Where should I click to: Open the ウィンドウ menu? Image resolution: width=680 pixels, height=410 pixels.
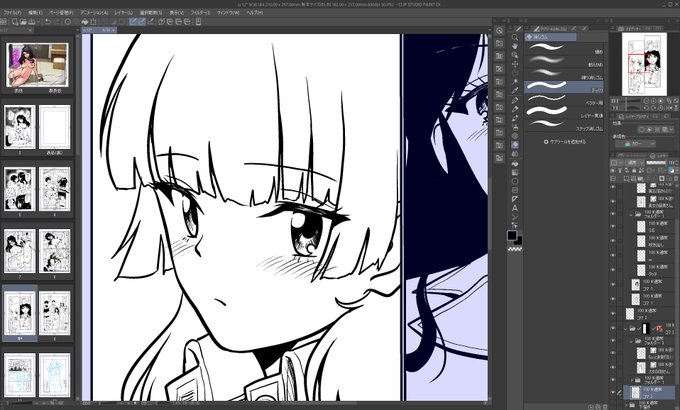(x=228, y=13)
